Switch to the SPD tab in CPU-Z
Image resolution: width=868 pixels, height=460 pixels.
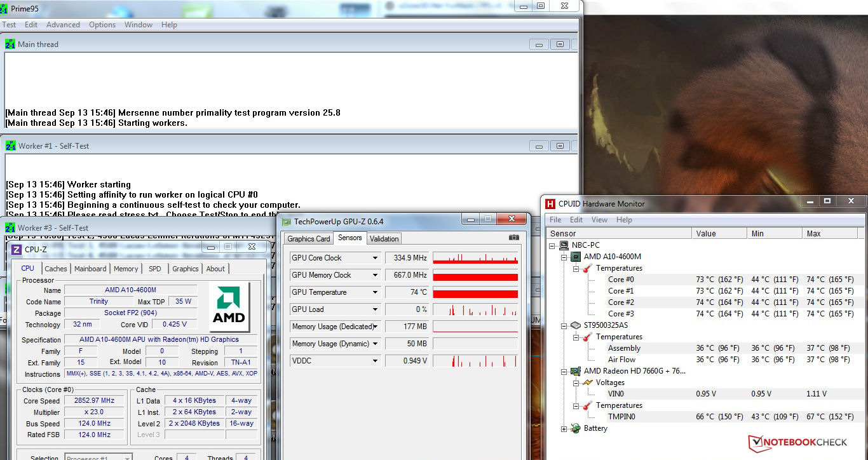pos(155,269)
